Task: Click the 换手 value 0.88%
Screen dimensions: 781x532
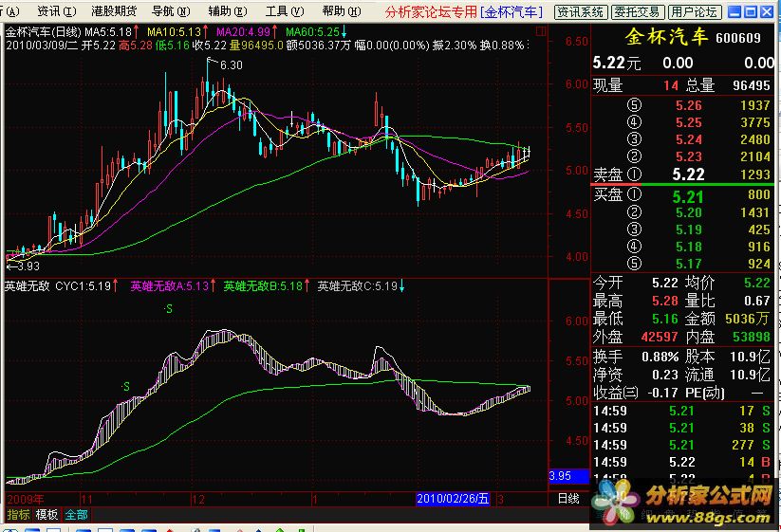Action: (x=660, y=358)
